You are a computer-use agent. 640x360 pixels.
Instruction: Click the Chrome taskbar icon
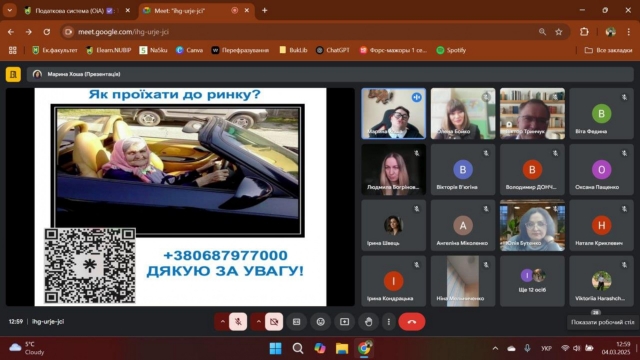tap(364, 348)
